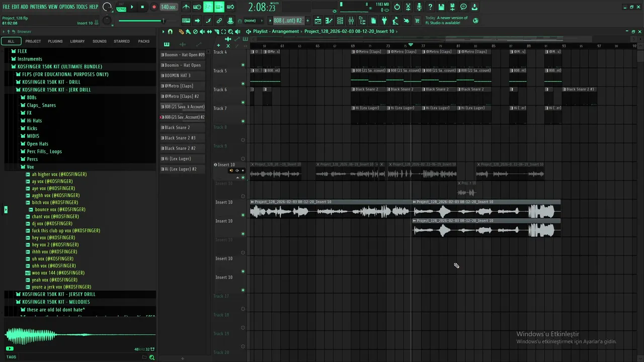Collapse the Vox folder

(x=30, y=167)
